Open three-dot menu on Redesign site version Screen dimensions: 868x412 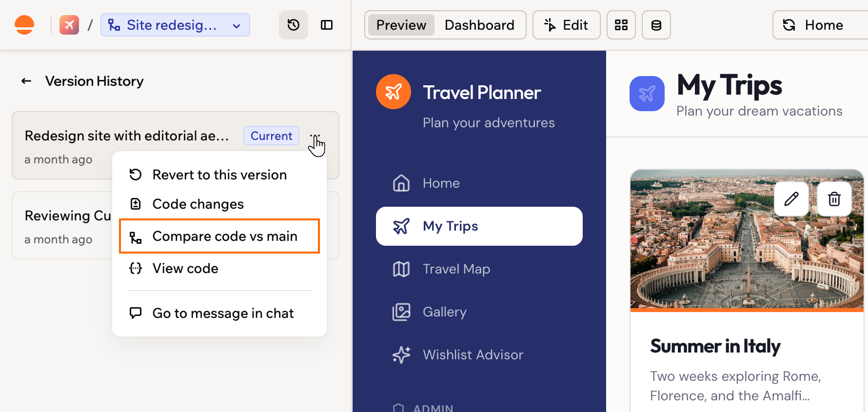315,136
